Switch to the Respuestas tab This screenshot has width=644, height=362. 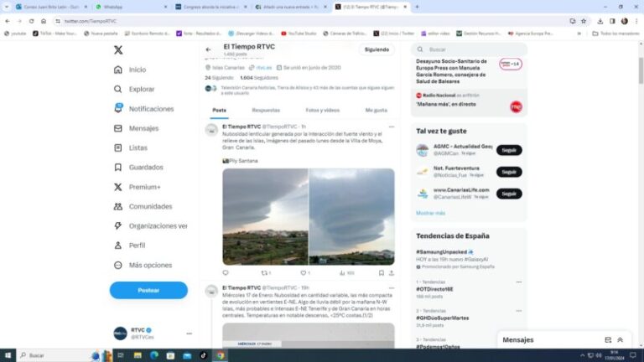click(266, 111)
